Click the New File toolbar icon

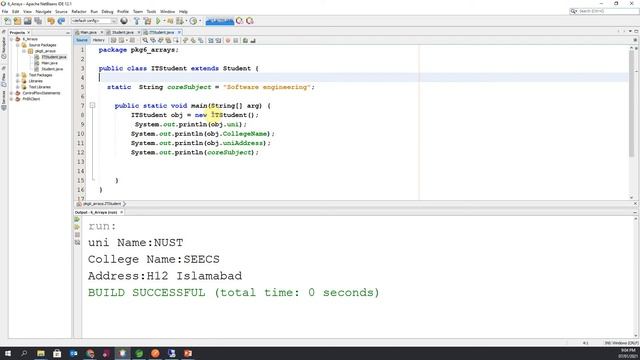click(8, 21)
